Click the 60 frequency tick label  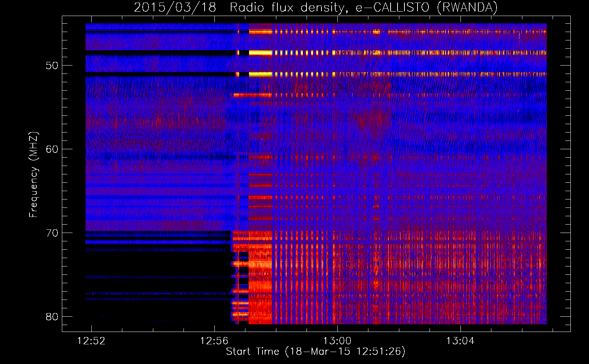pyautogui.click(x=52, y=149)
